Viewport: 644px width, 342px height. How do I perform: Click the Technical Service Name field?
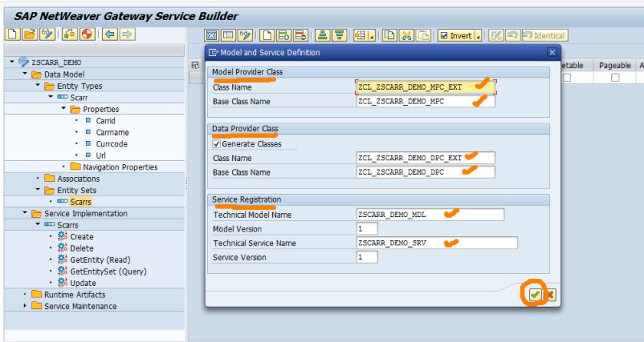coord(437,242)
